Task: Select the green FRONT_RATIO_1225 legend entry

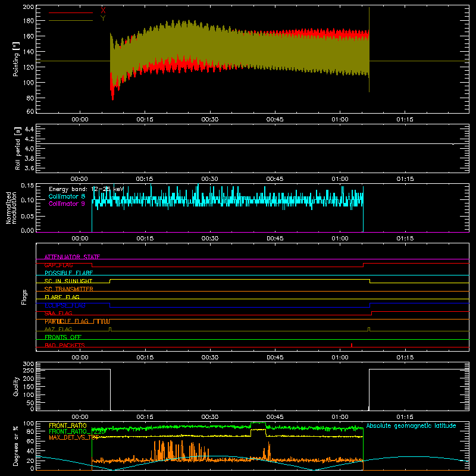Action: pos(77,431)
